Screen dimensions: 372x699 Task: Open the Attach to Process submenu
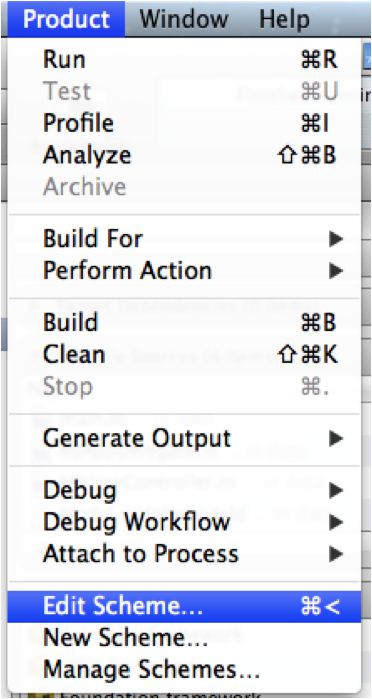184,554
